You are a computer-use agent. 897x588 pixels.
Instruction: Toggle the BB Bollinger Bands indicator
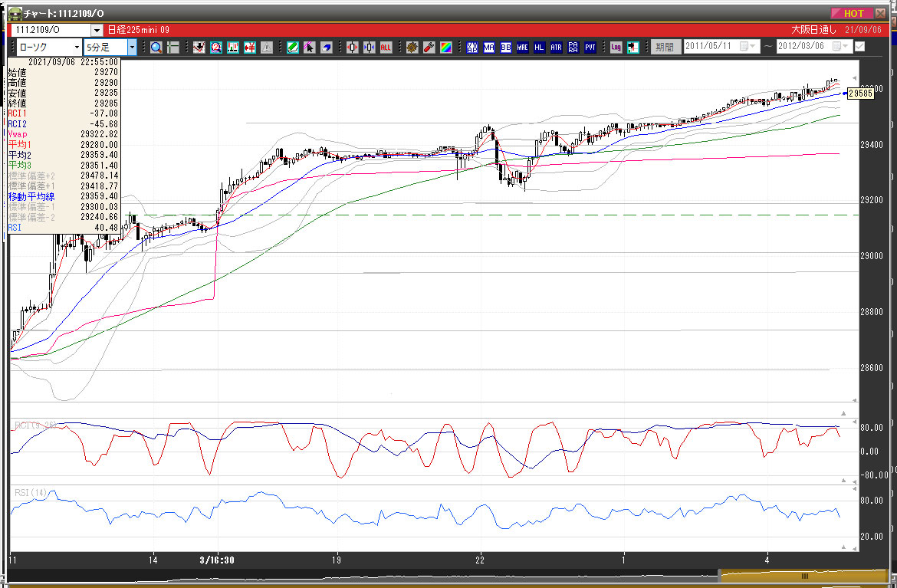coord(506,48)
